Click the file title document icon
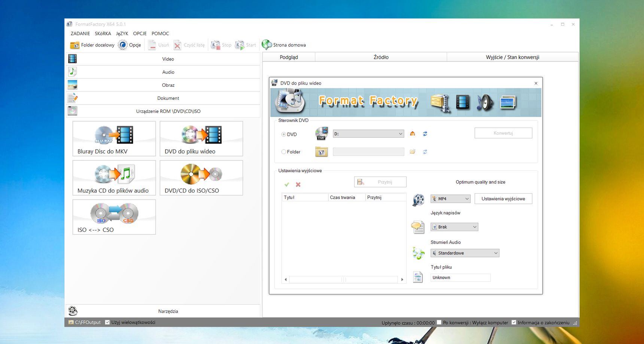This screenshot has height=344, width=644. (418, 277)
